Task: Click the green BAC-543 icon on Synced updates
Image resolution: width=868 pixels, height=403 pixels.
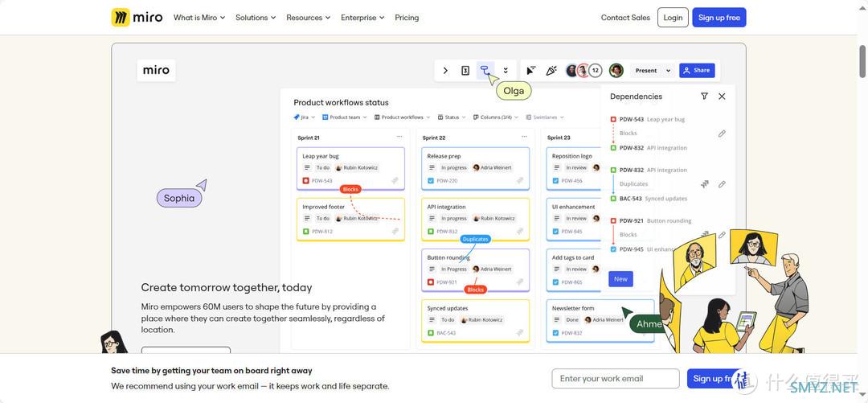Action: [x=431, y=333]
